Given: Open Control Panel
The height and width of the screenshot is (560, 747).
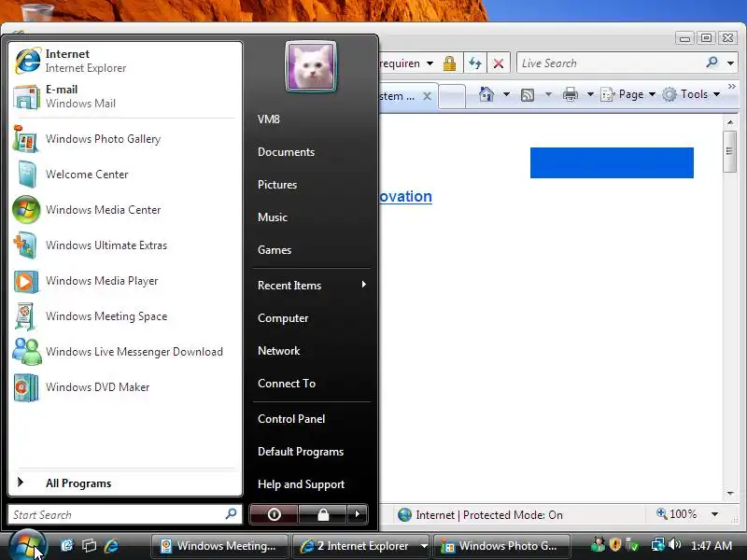Looking at the screenshot, I should (x=291, y=419).
